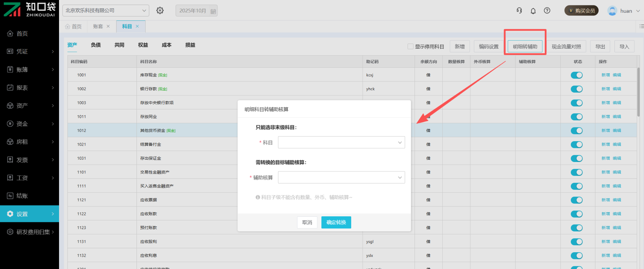644x269 pixels.
Task: Click the help question mark icon
Action: [547, 11]
